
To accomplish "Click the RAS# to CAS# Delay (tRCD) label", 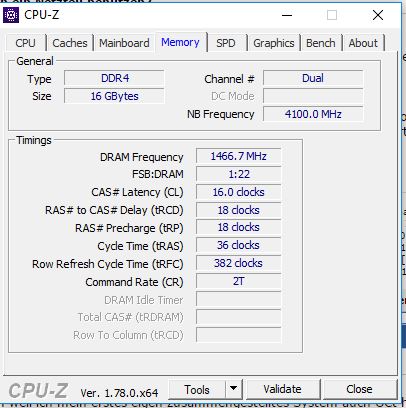I will pyautogui.click(x=114, y=210).
